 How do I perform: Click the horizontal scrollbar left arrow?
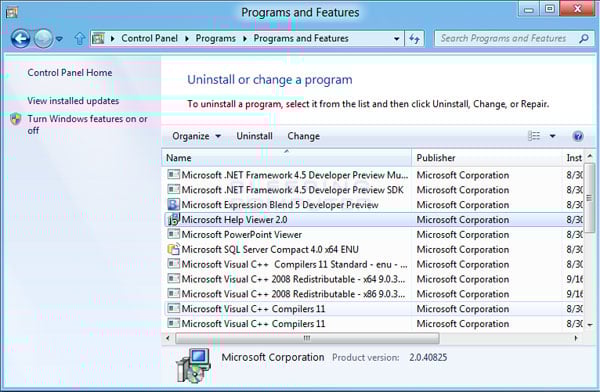(168, 338)
